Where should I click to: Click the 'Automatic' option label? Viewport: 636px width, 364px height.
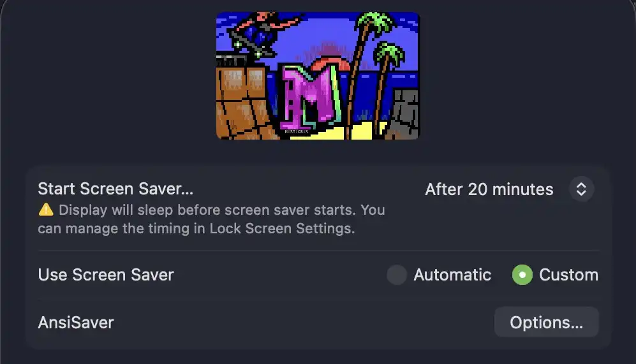pyautogui.click(x=452, y=275)
